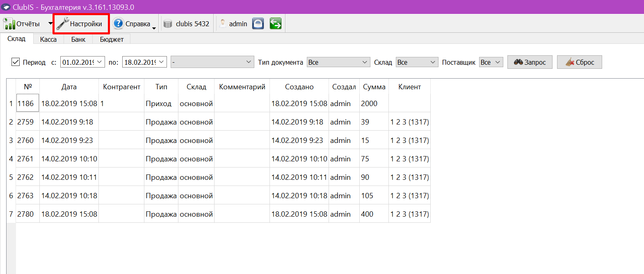Viewport: 644px width, 274px height.
Task: Select document number 2763 cell
Action: [x=27, y=195]
